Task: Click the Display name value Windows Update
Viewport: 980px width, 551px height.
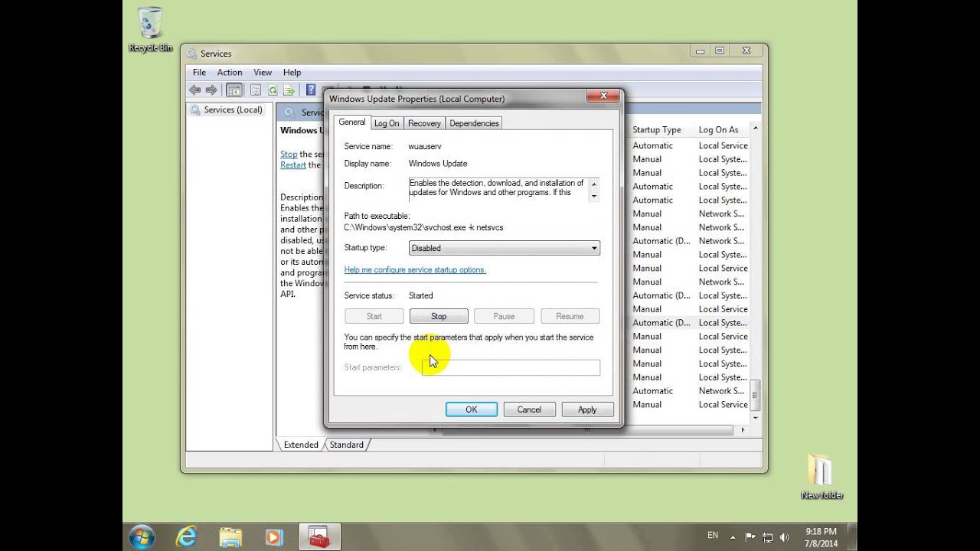Action: point(438,163)
